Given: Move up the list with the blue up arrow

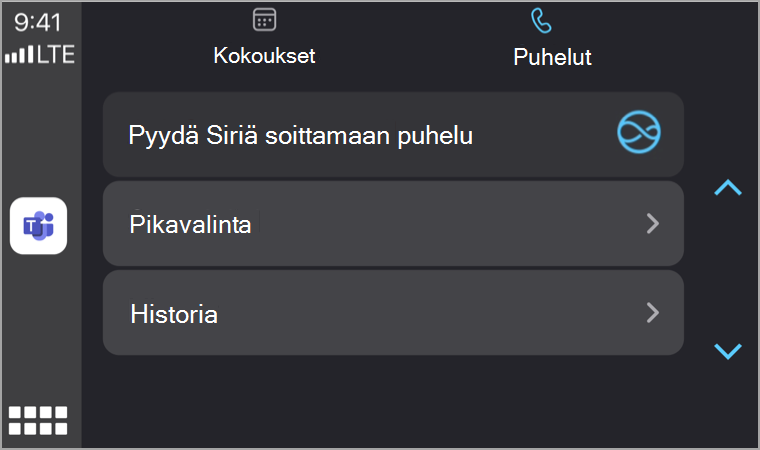Looking at the screenshot, I should point(728,187).
